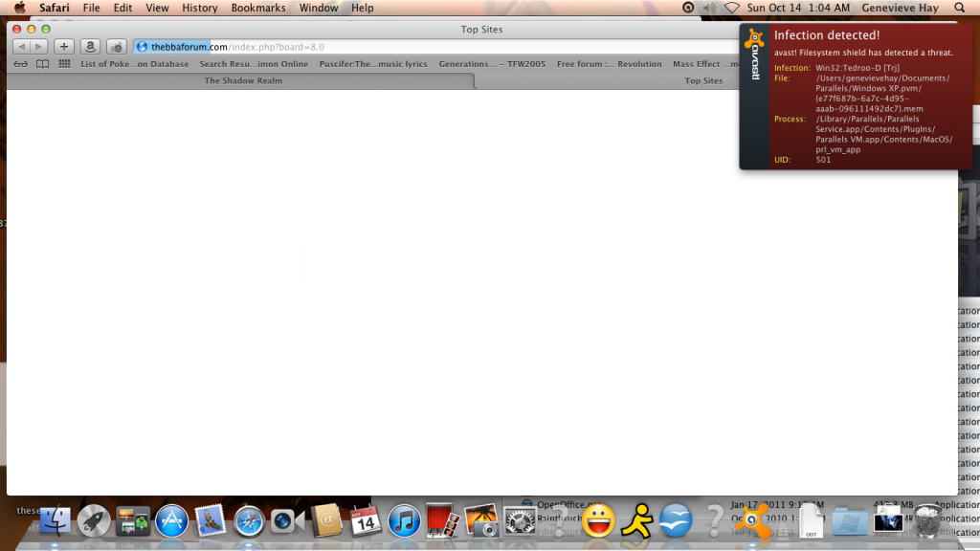Open the Amazon toolbar button
The image size is (980, 551).
pyautogui.click(x=89, y=47)
